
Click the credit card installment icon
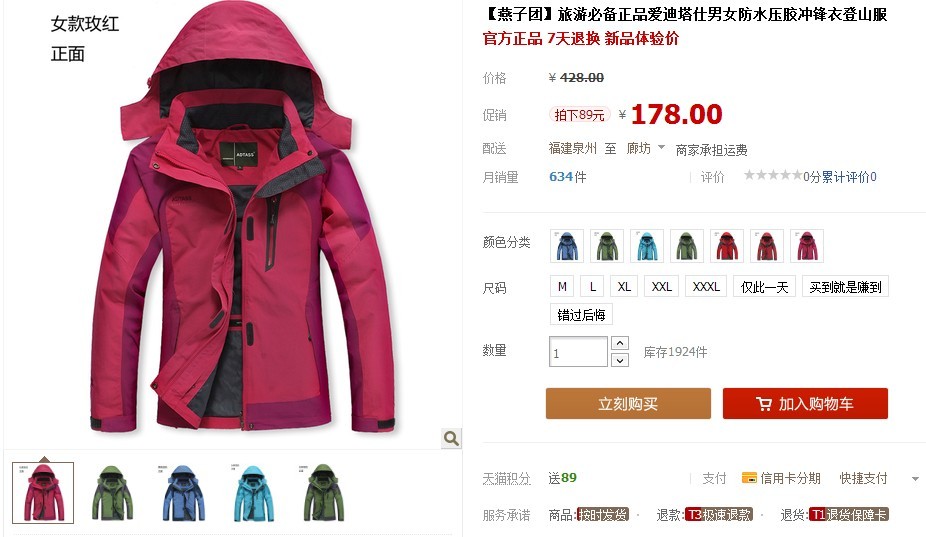tap(749, 477)
